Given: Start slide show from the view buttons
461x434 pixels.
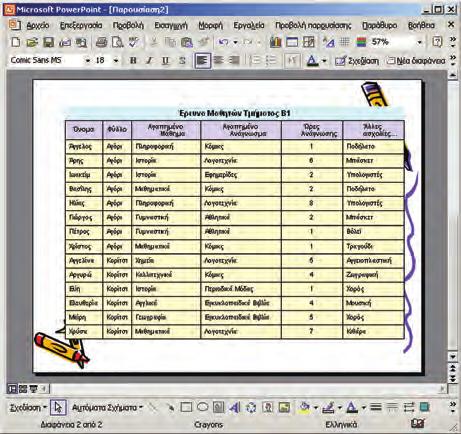Looking at the screenshot, I should pos(33,389).
